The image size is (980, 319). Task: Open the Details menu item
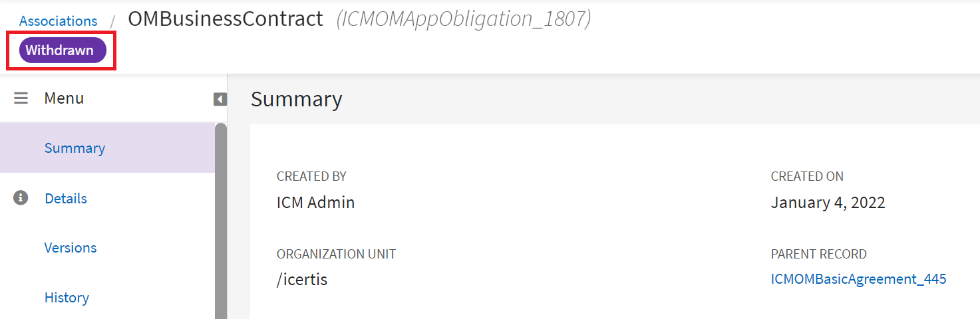(66, 198)
